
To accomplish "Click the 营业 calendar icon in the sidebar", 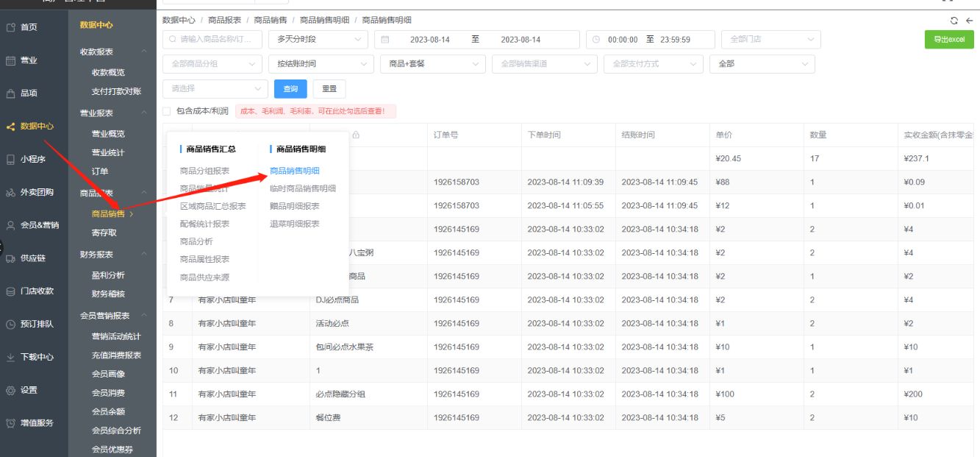I will [10, 60].
